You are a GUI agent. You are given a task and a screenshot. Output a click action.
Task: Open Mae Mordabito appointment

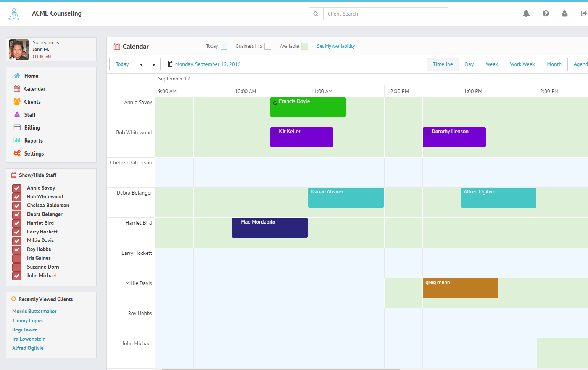pyautogui.click(x=270, y=228)
